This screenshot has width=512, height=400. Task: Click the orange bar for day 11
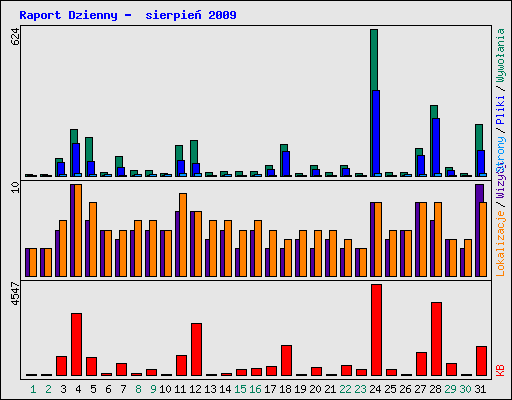click(x=183, y=235)
